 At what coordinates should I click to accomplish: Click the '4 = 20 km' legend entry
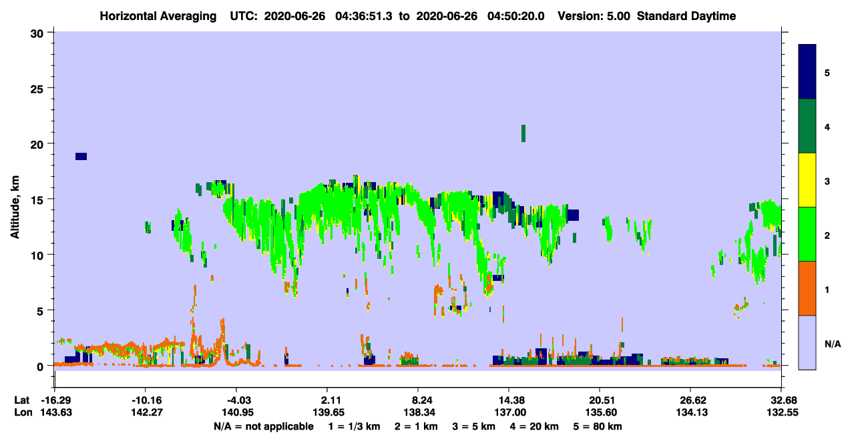[535, 426]
